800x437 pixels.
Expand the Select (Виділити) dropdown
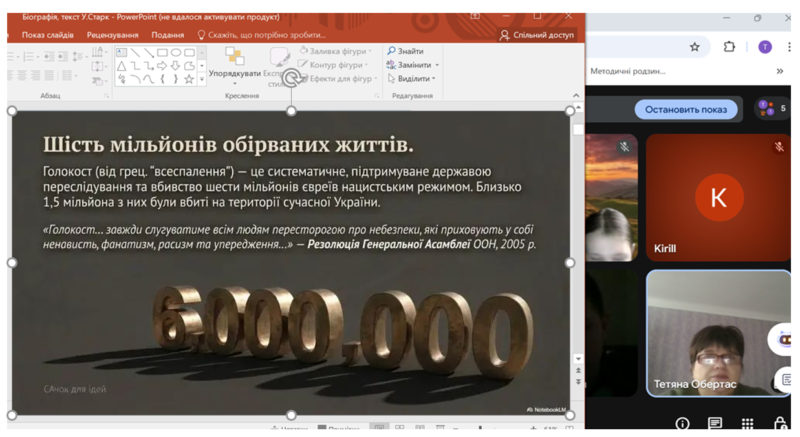click(412, 79)
